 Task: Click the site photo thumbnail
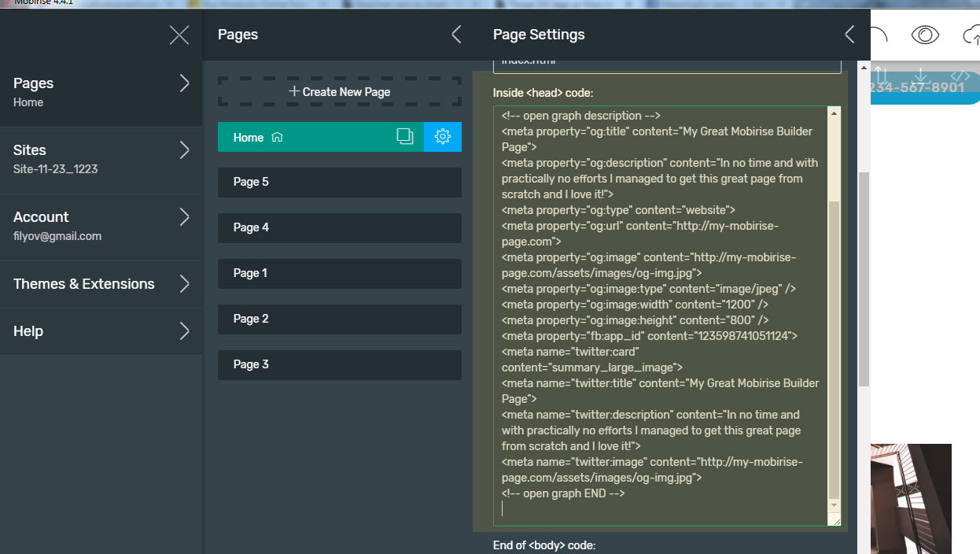coord(911,499)
